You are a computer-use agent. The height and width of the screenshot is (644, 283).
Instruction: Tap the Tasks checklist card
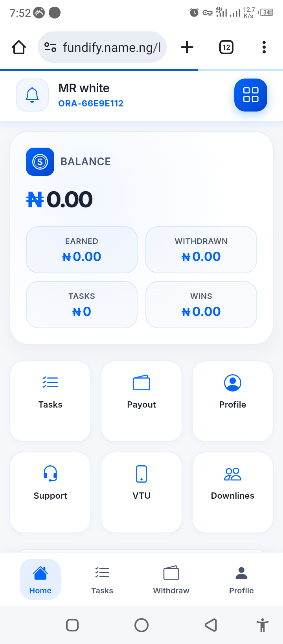tap(50, 401)
